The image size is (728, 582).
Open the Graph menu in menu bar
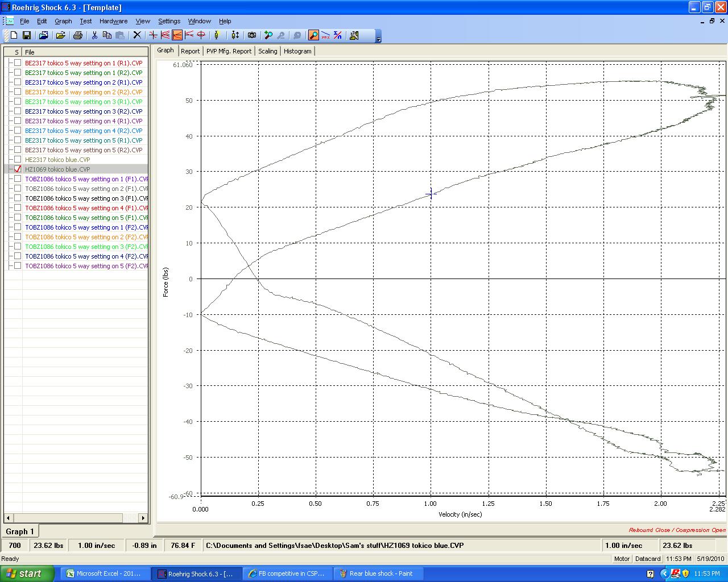pos(63,21)
